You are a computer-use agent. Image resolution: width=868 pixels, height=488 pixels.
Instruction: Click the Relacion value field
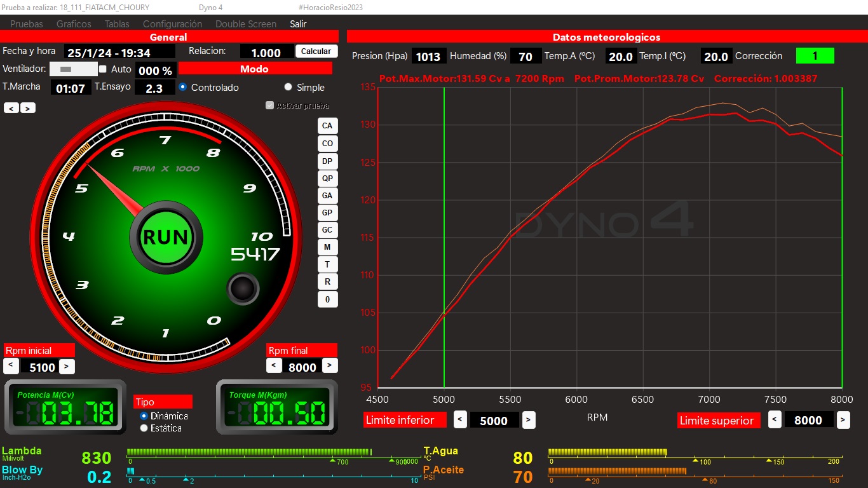click(266, 53)
